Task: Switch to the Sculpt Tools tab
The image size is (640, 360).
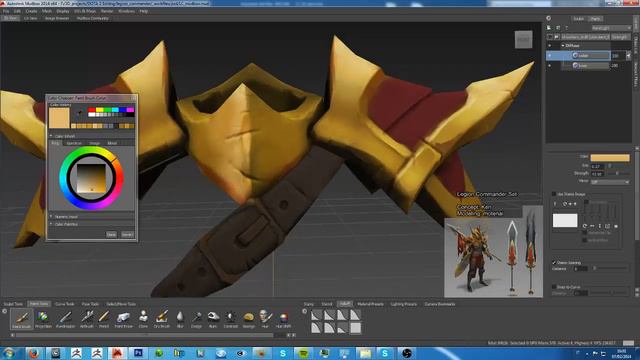Action: coord(13,304)
